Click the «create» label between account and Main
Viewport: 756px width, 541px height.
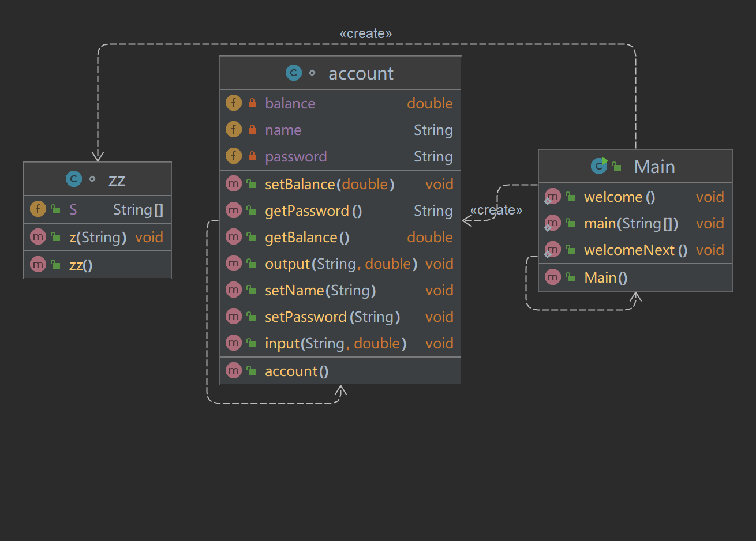click(x=496, y=210)
